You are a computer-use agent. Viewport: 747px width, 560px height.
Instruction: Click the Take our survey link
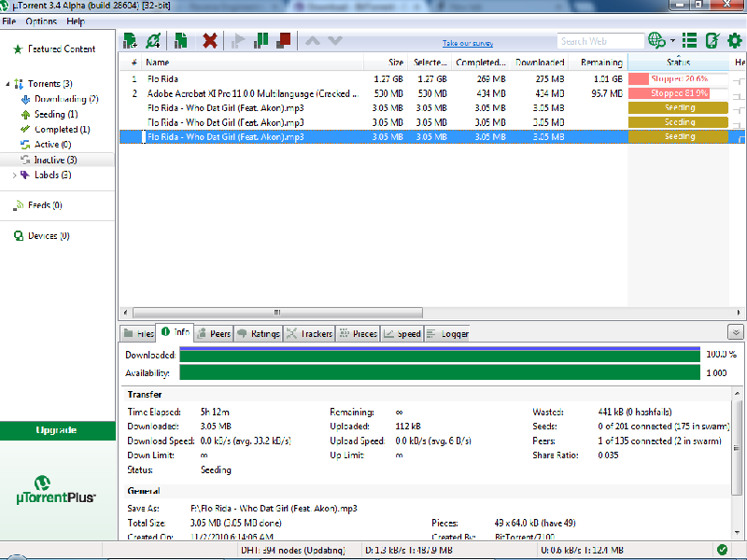tap(468, 43)
